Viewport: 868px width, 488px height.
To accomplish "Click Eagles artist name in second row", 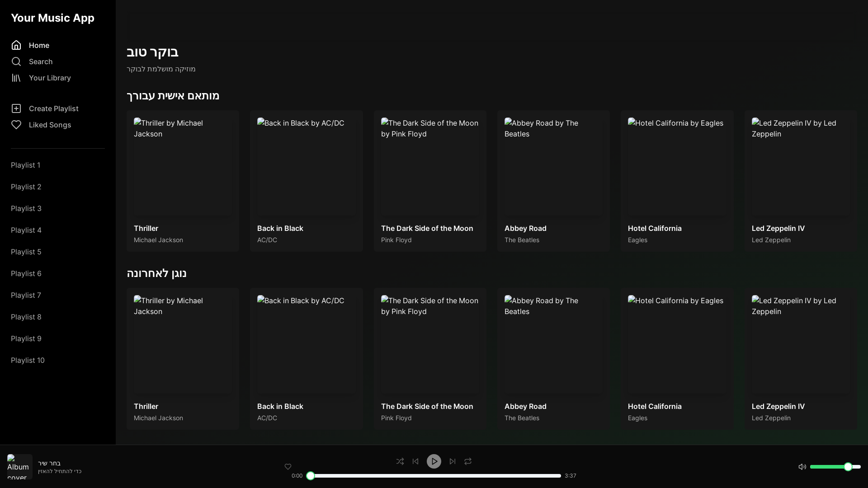I will tap(637, 418).
